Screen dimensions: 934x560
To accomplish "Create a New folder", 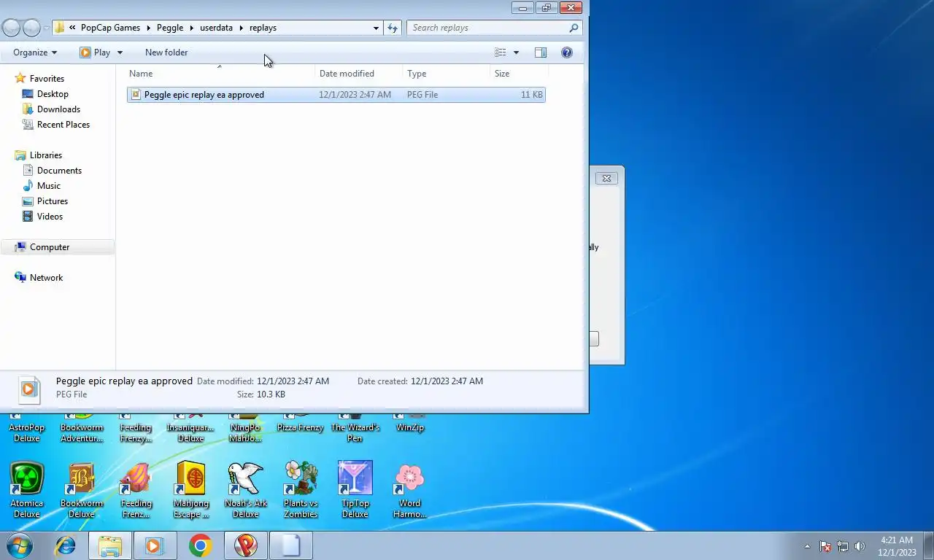I will coord(166,52).
